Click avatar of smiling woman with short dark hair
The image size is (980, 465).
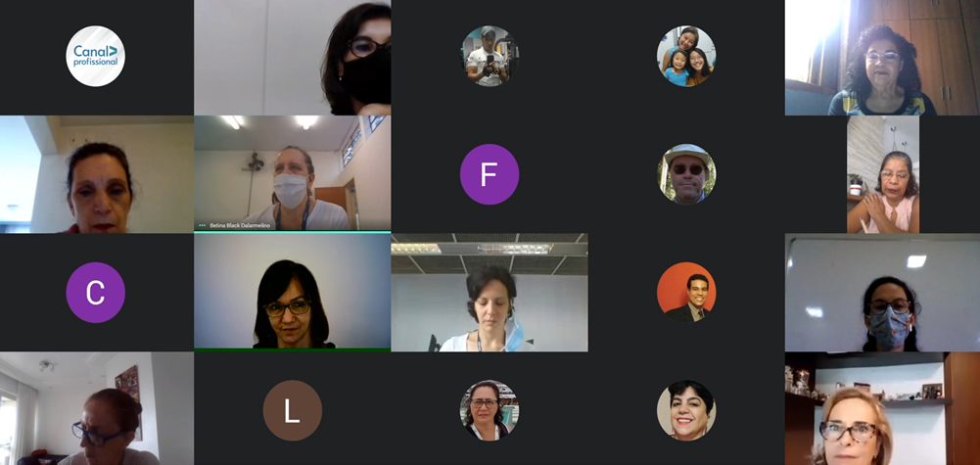(686, 410)
